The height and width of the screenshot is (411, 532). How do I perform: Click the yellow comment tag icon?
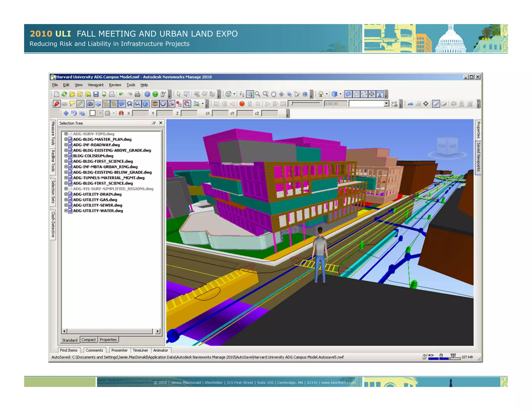72,104
